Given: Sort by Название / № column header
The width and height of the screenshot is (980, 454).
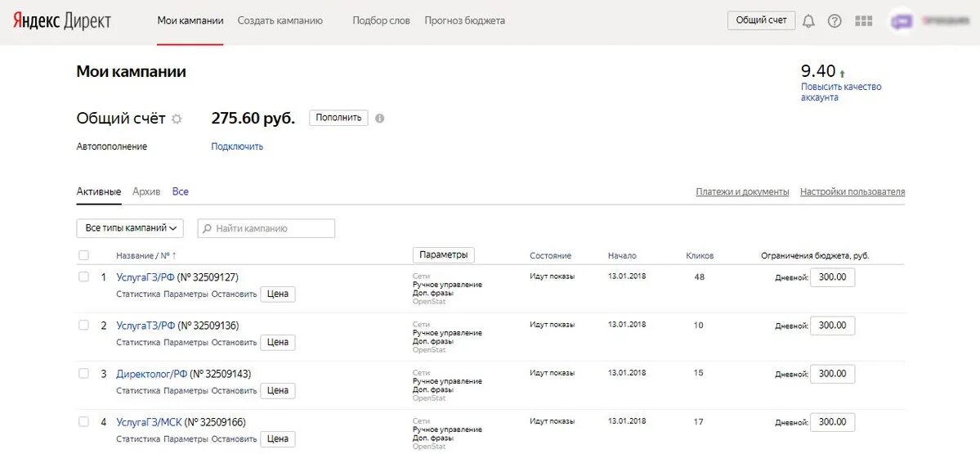Looking at the screenshot, I should tap(145, 256).
